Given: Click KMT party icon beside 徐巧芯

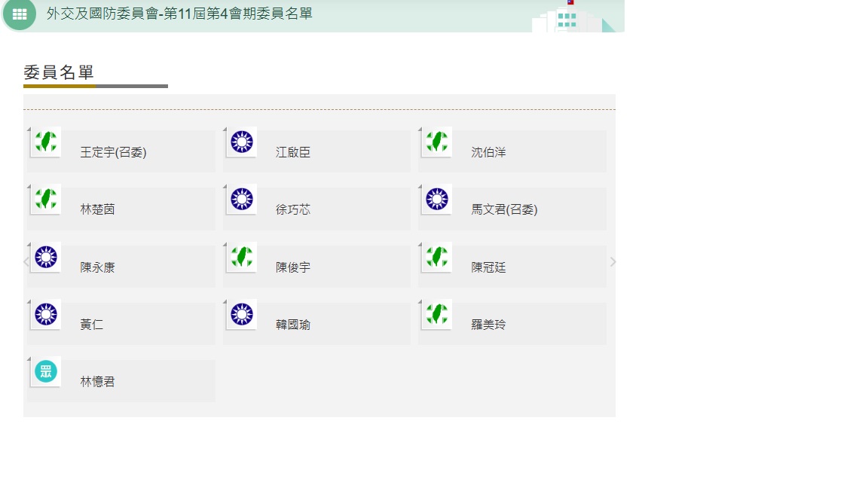Looking at the screenshot, I should [241, 199].
